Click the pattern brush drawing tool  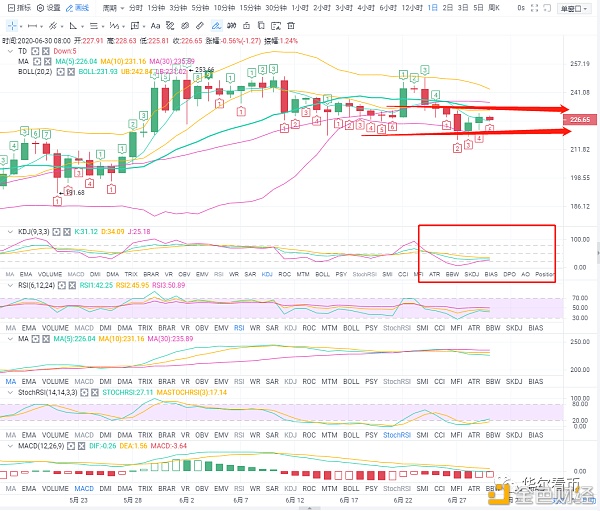click(170, 26)
